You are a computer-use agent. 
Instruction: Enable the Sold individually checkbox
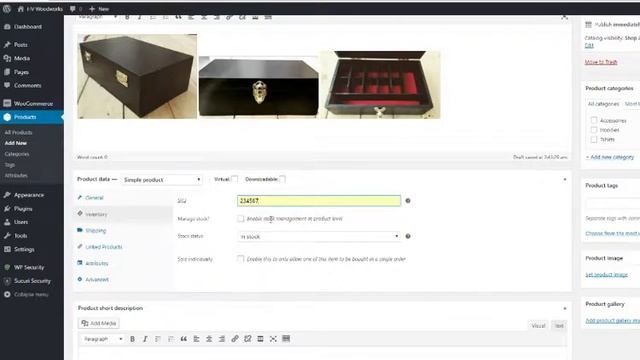pyautogui.click(x=240, y=259)
